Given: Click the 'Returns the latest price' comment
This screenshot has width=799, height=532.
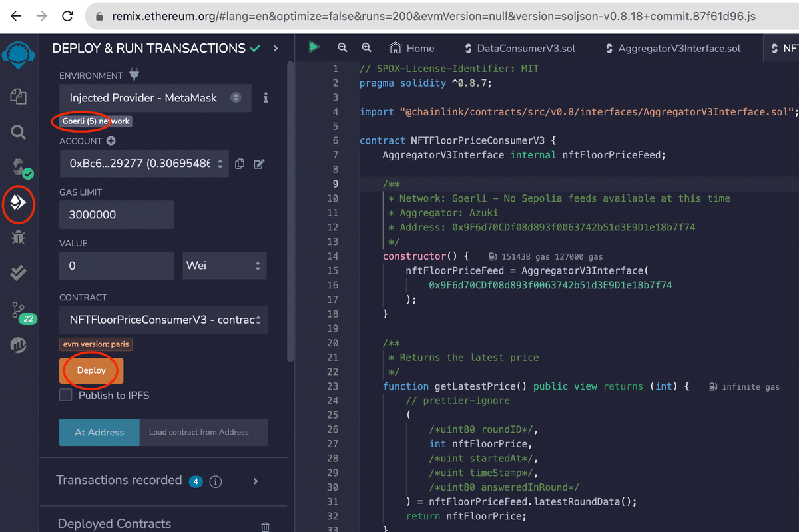Looking at the screenshot, I should 463,358.
